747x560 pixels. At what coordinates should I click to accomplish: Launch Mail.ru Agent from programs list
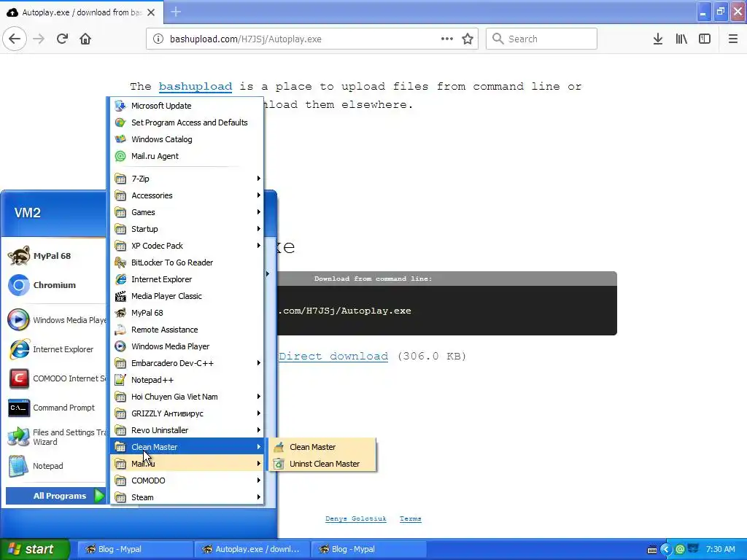point(187,156)
